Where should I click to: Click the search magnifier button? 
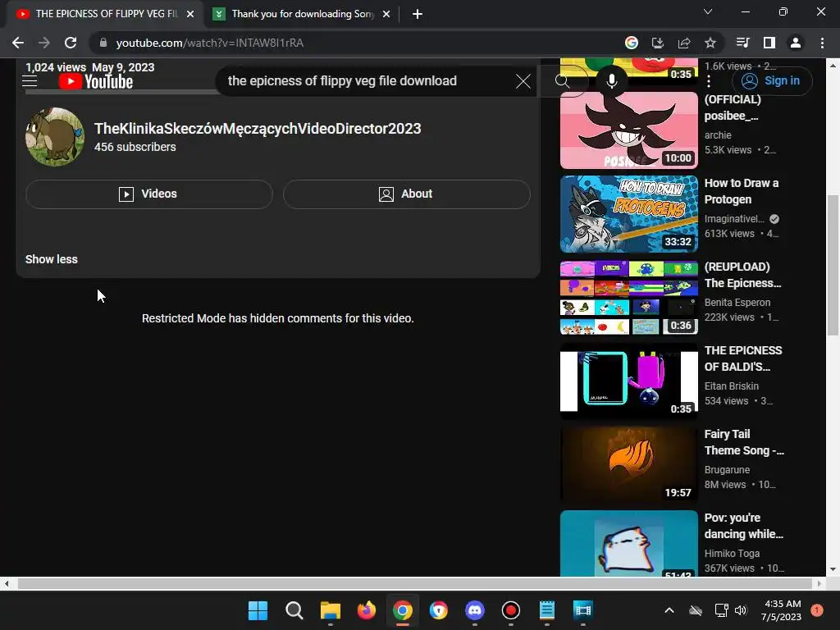[563, 81]
